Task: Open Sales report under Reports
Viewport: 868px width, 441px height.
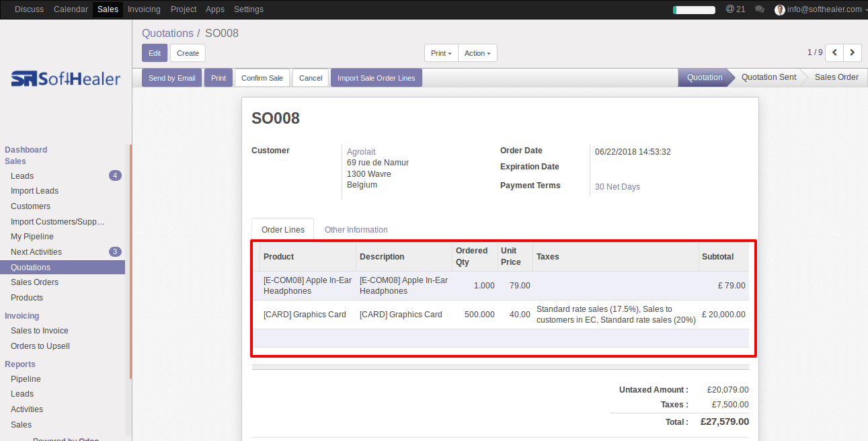Action: point(21,425)
